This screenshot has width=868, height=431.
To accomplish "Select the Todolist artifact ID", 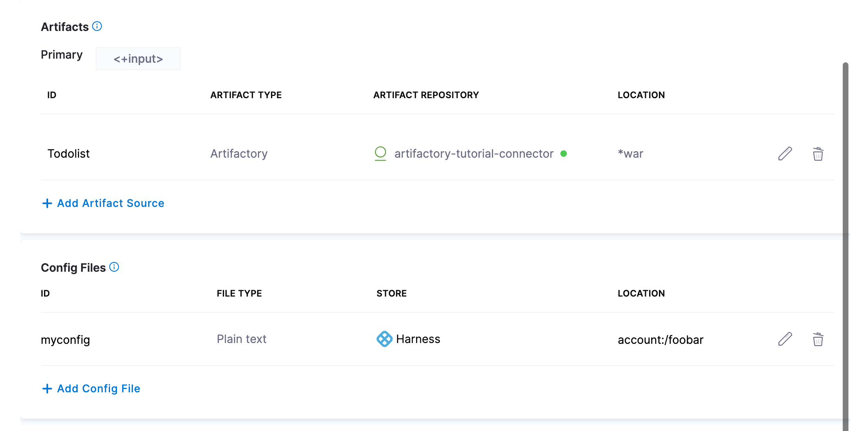I will point(68,154).
